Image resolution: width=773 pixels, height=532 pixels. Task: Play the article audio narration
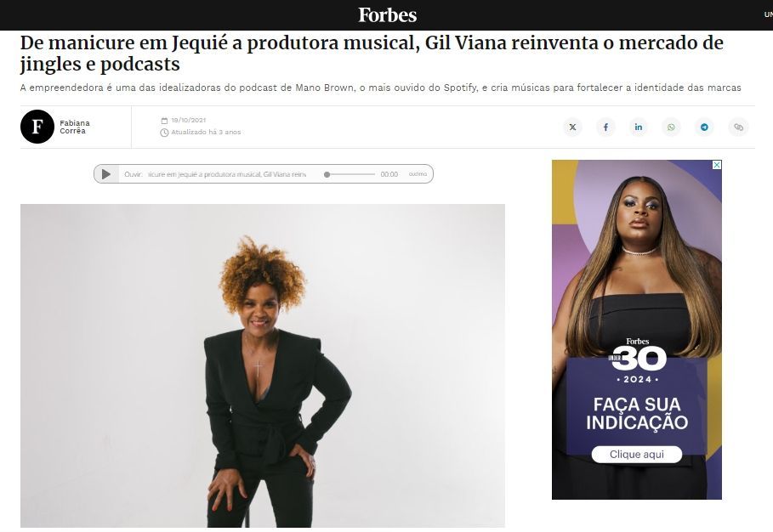click(106, 174)
